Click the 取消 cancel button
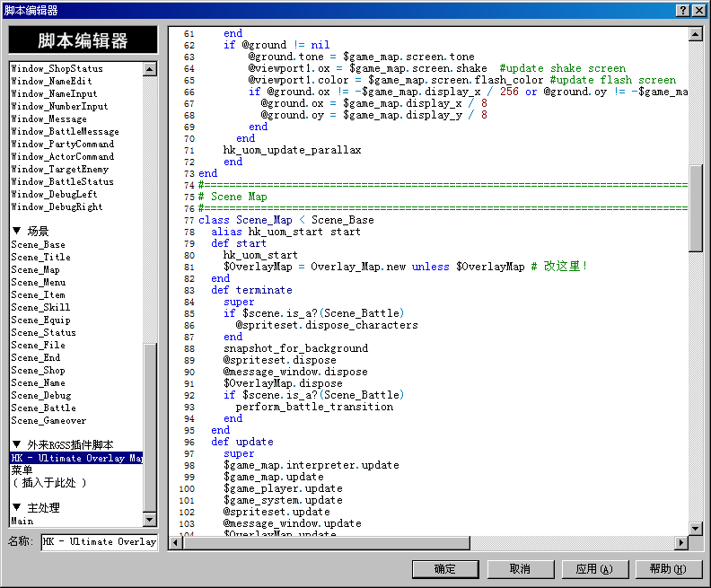 (x=520, y=569)
